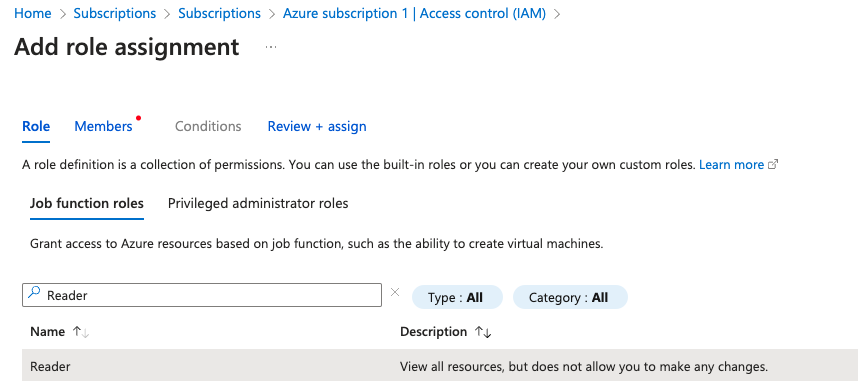This screenshot has width=858, height=382.
Task: Switch to the Members tab
Action: pos(103,126)
